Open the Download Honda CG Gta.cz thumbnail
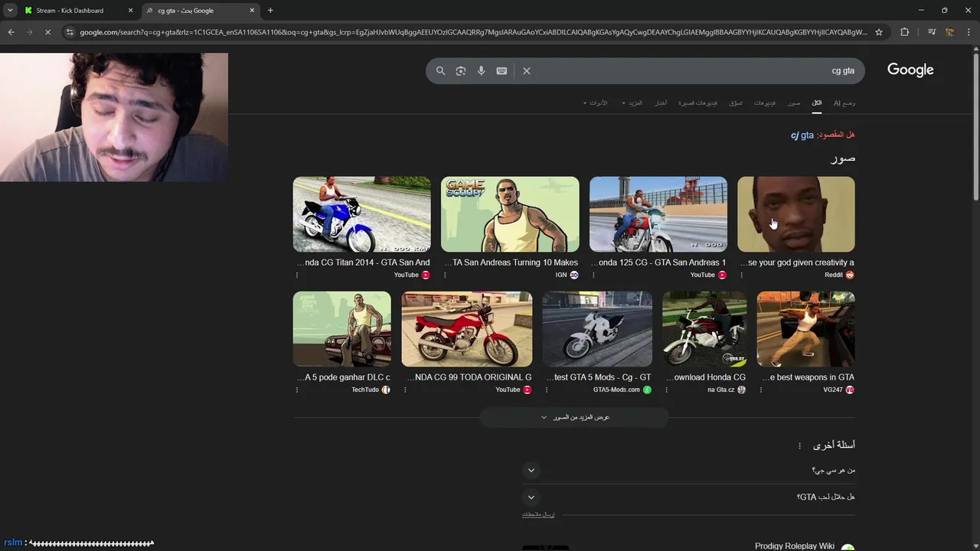Screen dimensions: 980x551 pos(704,329)
